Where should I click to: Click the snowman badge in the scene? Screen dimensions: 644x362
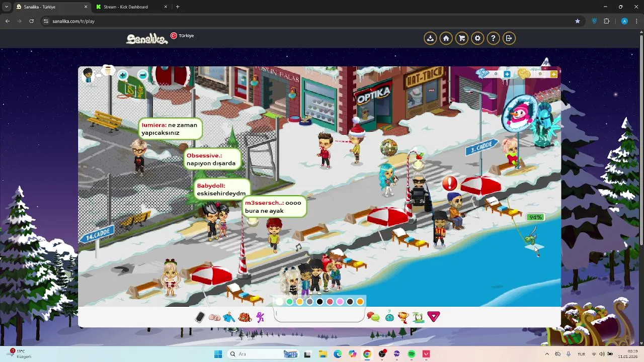520,114
